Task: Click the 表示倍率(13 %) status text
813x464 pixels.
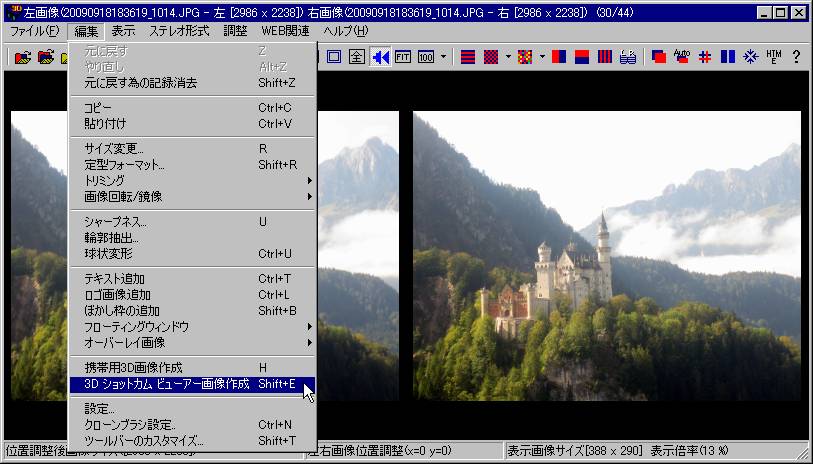Action: coord(690,450)
